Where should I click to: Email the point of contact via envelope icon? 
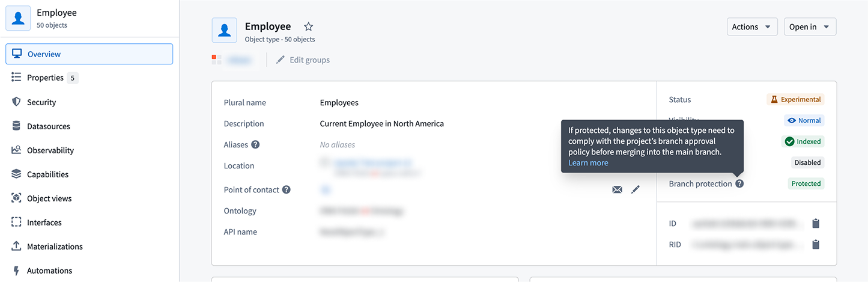[x=617, y=189]
